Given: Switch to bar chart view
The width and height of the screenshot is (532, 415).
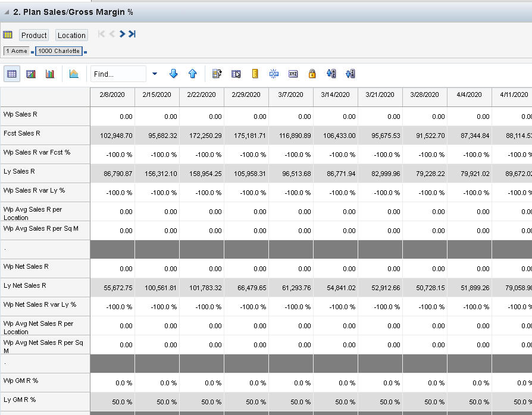Looking at the screenshot, I should [x=50, y=74].
